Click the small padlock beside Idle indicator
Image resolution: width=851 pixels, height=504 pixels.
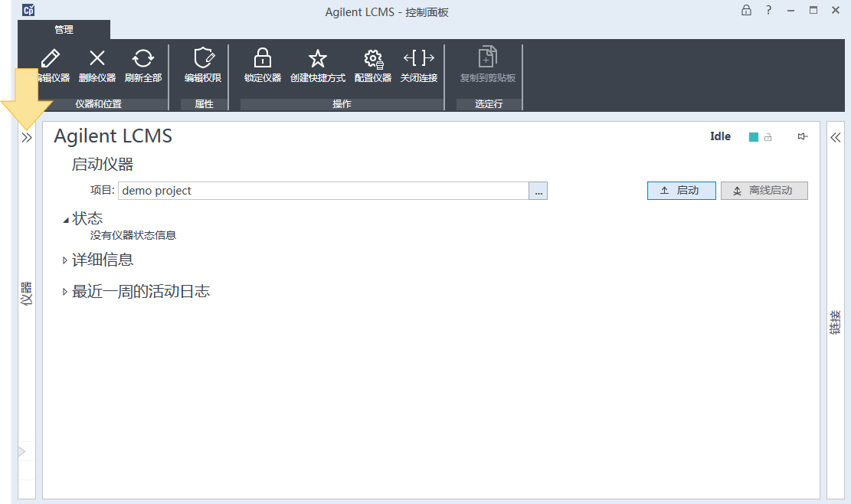[768, 137]
